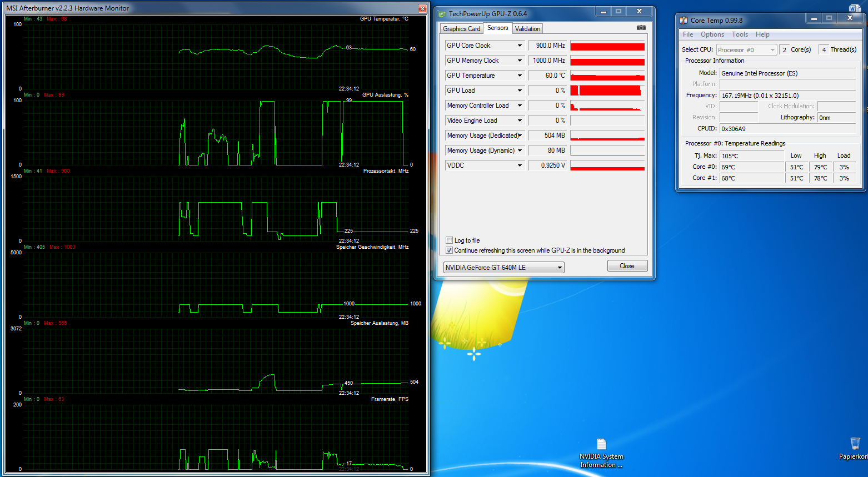Screen dimensions: 868x477
Task: Open the Help menu in Core Temp
Action: (x=762, y=34)
